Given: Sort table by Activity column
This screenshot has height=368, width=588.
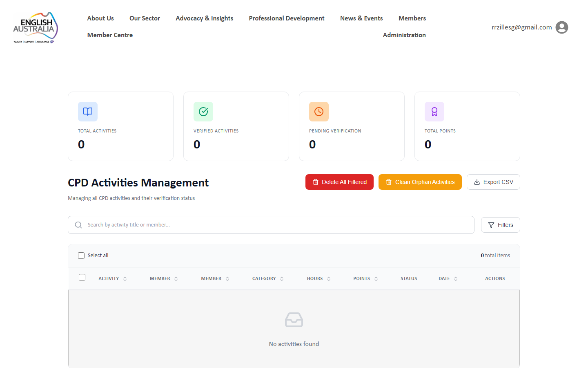Looking at the screenshot, I should 112,278.
